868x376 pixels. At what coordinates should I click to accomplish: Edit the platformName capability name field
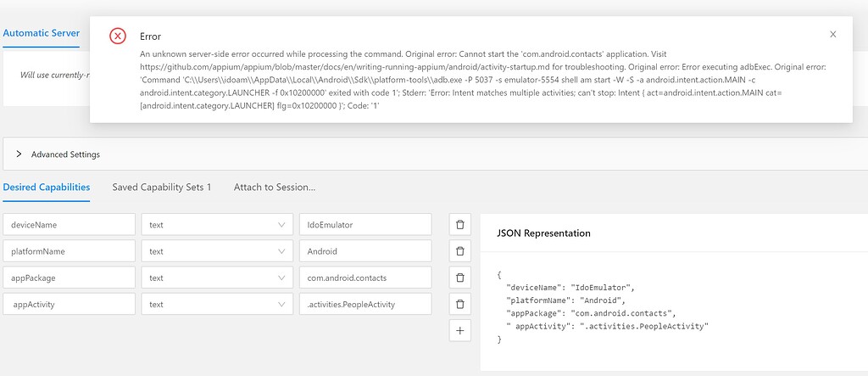point(69,251)
